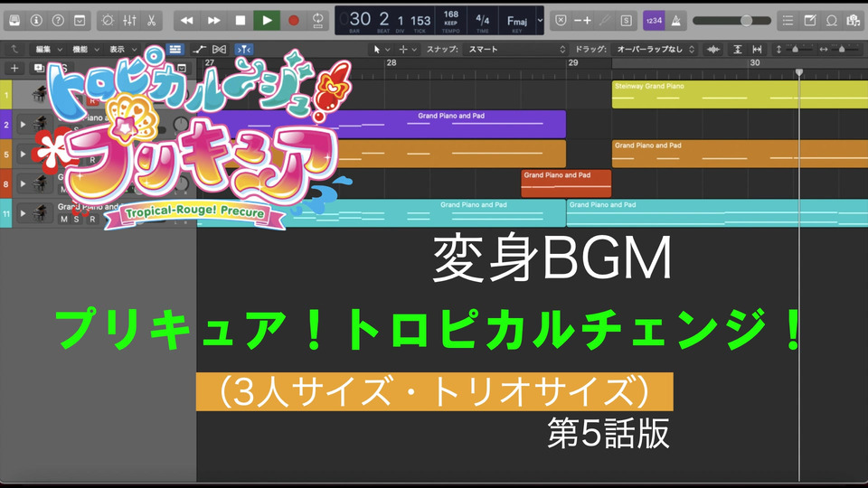Viewport: 868px width, 488px height.
Task: Open the Toolbar display icon
Action: click(80, 21)
